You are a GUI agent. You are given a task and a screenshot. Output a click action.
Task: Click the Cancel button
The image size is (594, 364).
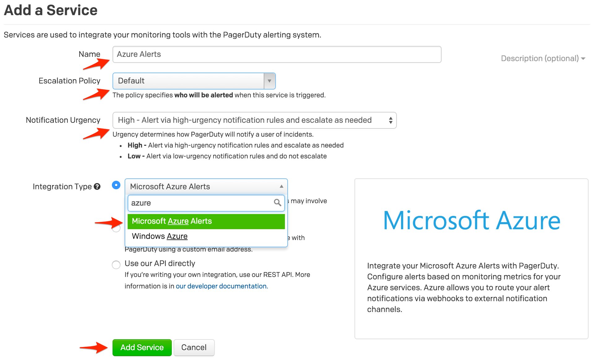click(194, 347)
